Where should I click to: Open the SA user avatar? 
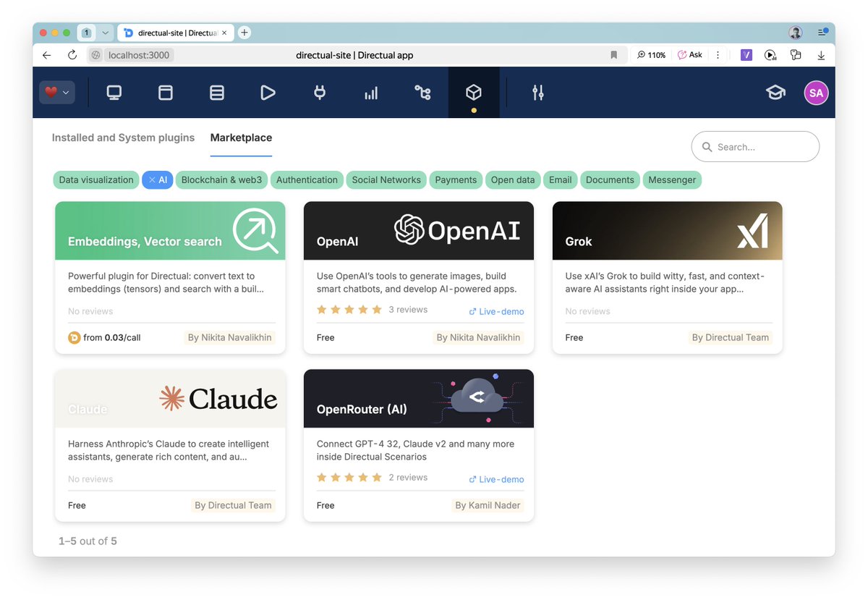click(816, 93)
